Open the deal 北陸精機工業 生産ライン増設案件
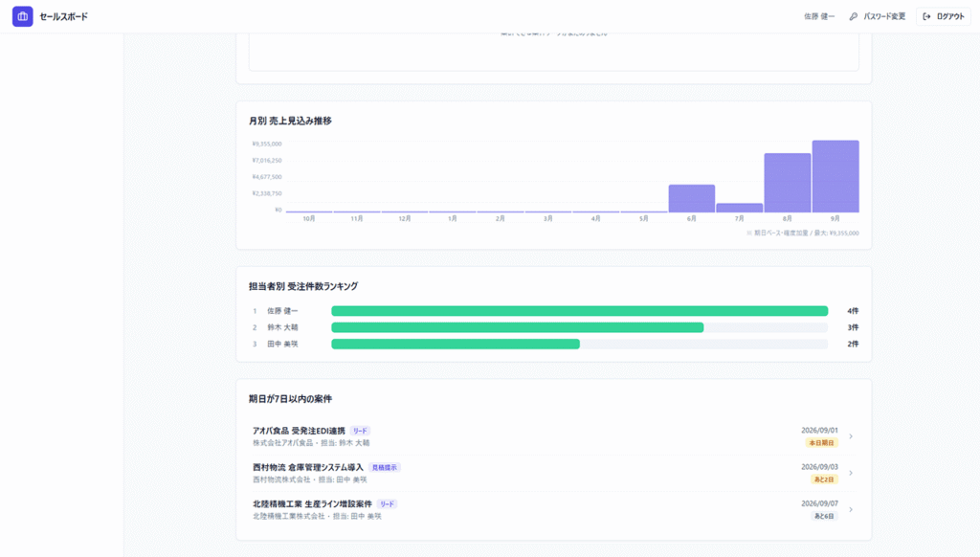 [x=312, y=503]
